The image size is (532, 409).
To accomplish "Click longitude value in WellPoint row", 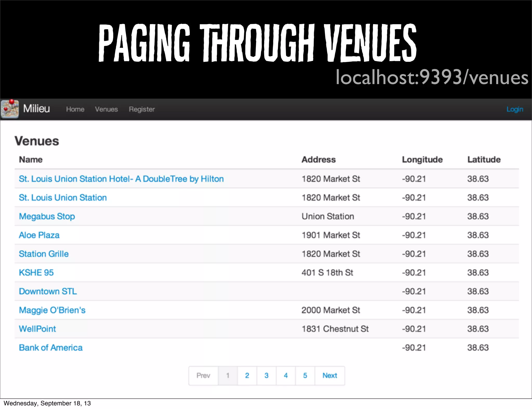I will tap(414, 329).
